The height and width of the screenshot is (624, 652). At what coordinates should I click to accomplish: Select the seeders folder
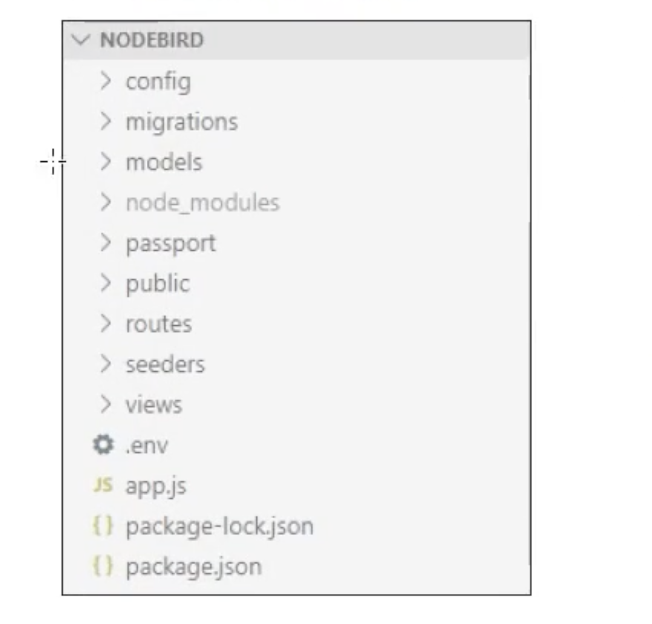(296, 364)
